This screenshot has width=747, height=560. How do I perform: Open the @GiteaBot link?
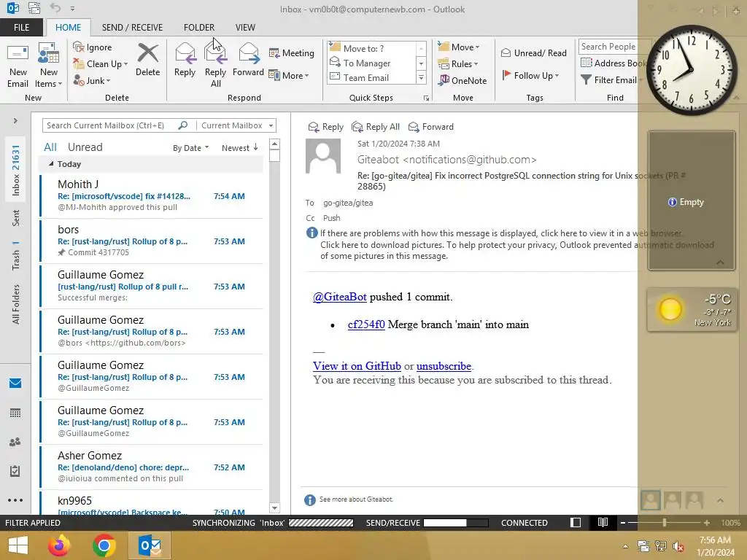340,297
